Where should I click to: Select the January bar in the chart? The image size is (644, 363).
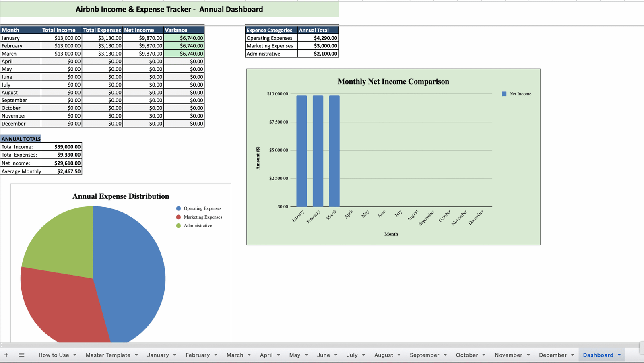(x=301, y=151)
